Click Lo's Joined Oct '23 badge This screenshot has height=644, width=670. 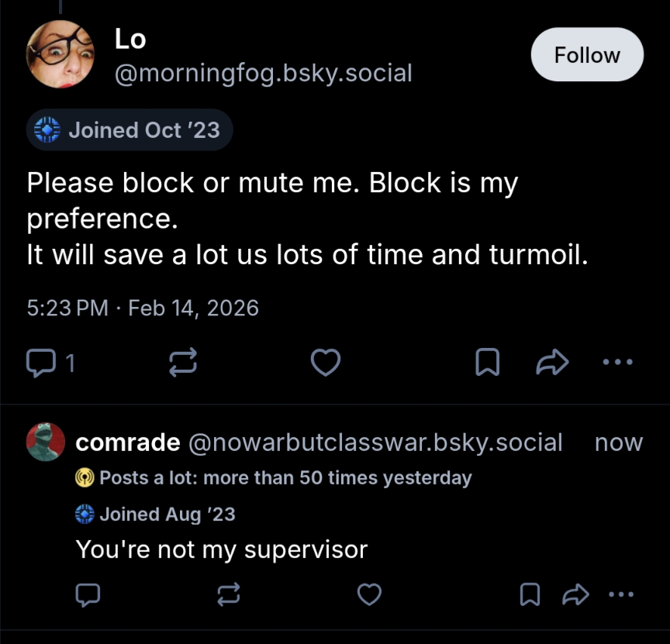click(130, 130)
